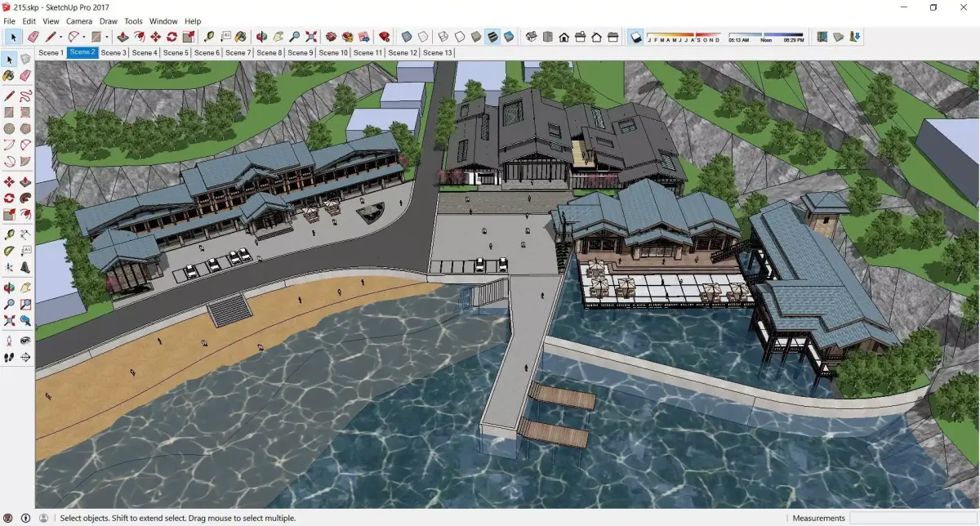
Task: Enable Hidden Line face style
Action: [x=459, y=37]
